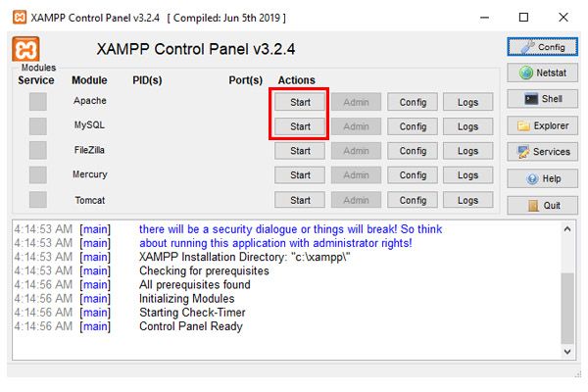Start the Tomcat module
Viewport: 588px width, 392px height.
(300, 200)
